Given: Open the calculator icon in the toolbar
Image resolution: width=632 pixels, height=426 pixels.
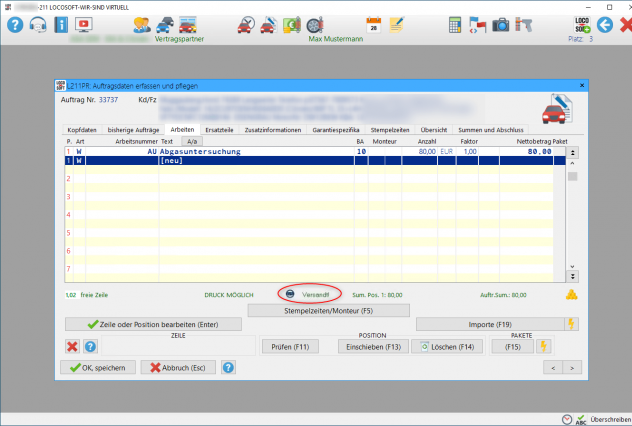Looking at the screenshot, I should pyautogui.click(x=455, y=25).
